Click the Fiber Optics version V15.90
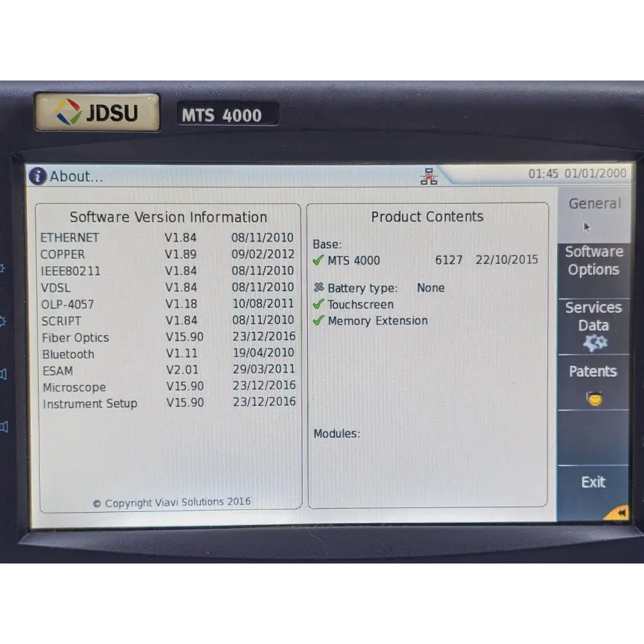This screenshot has width=644, height=644. (x=184, y=337)
